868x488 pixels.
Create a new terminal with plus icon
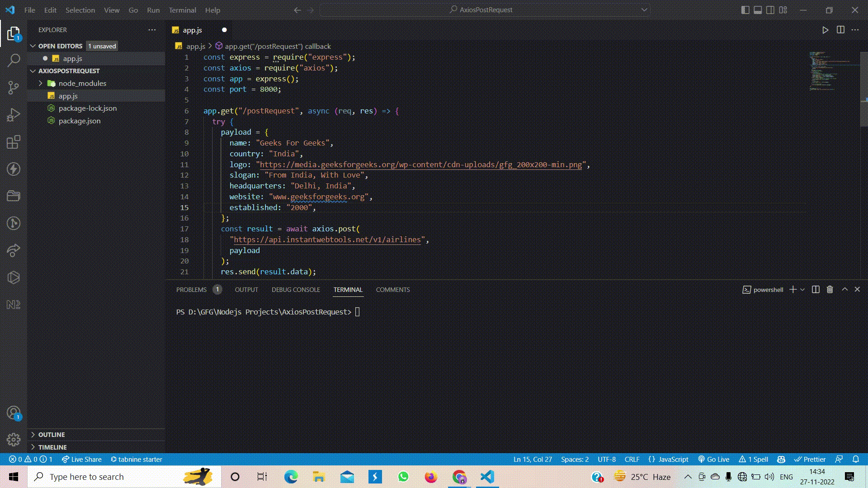point(793,290)
